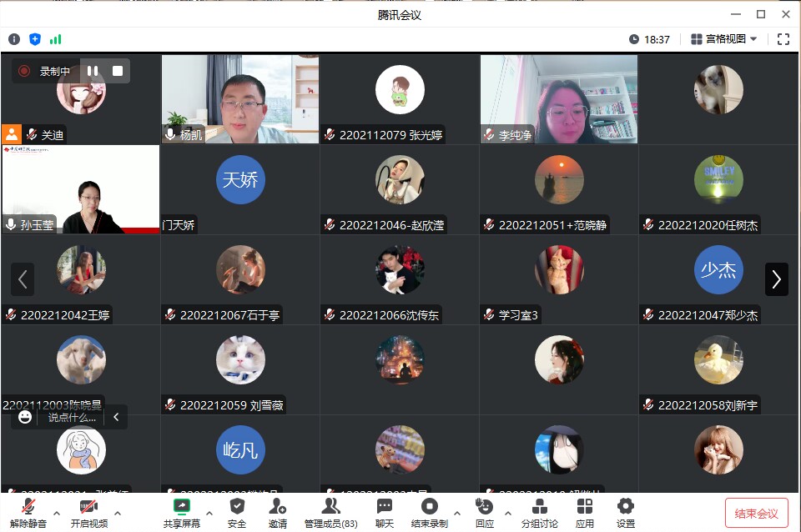Open the 回应 reactions icon

pos(484,511)
